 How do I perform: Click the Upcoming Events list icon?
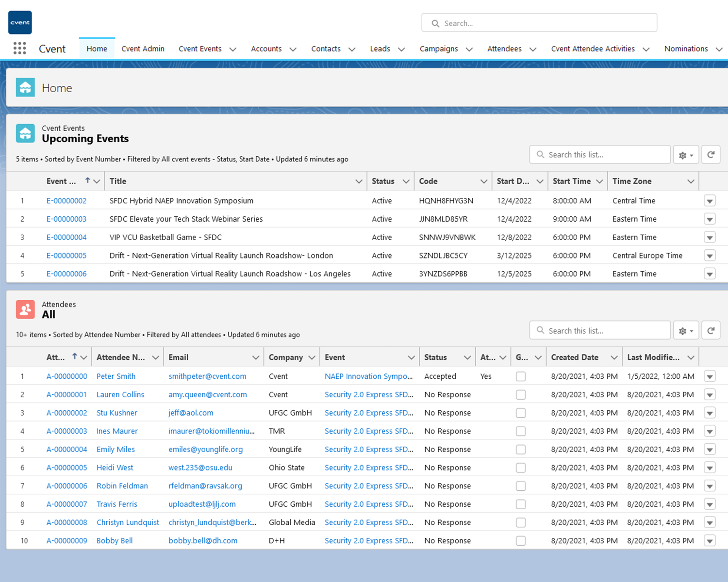(25, 133)
